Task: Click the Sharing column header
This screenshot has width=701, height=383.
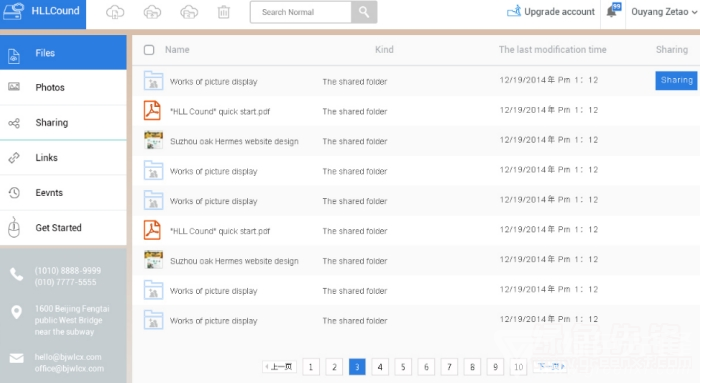Action: tap(671, 50)
